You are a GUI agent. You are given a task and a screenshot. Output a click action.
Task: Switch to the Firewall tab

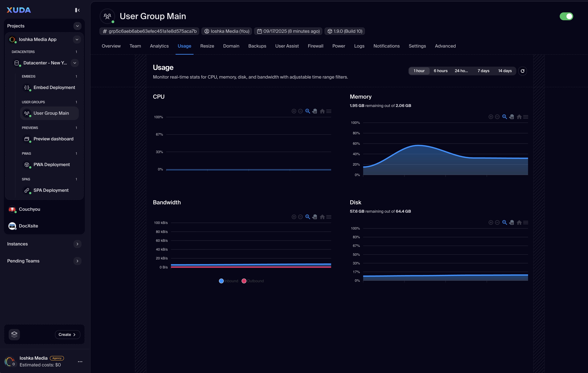[x=315, y=46]
